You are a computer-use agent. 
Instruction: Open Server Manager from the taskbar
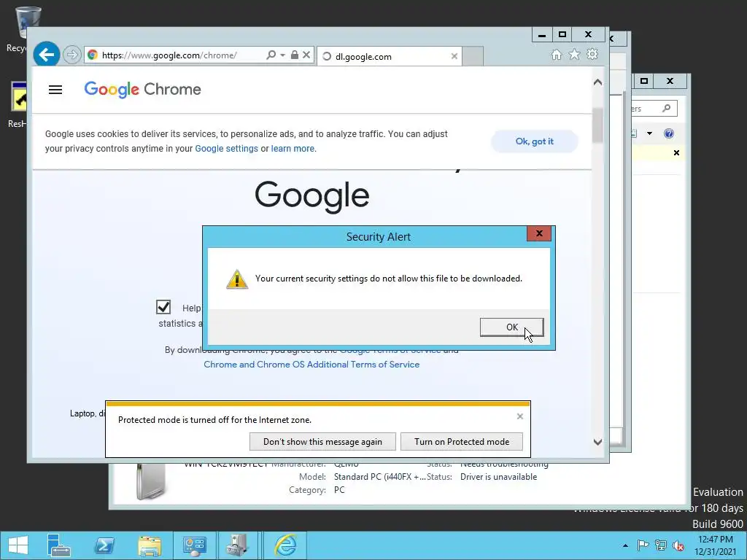click(x=59, y=545)
